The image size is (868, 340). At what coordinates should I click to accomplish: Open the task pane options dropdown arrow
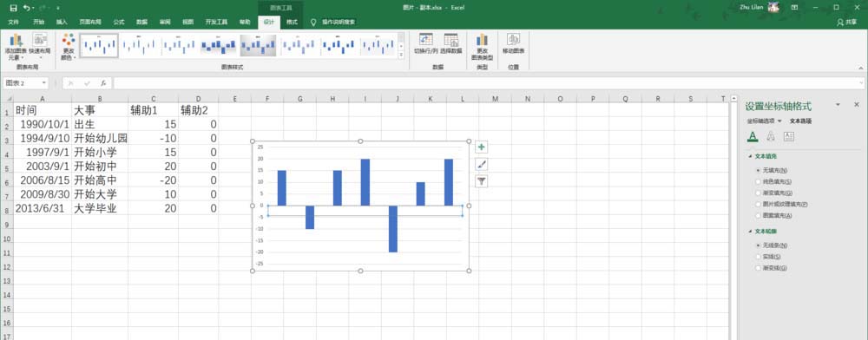(x=838, y=104)
